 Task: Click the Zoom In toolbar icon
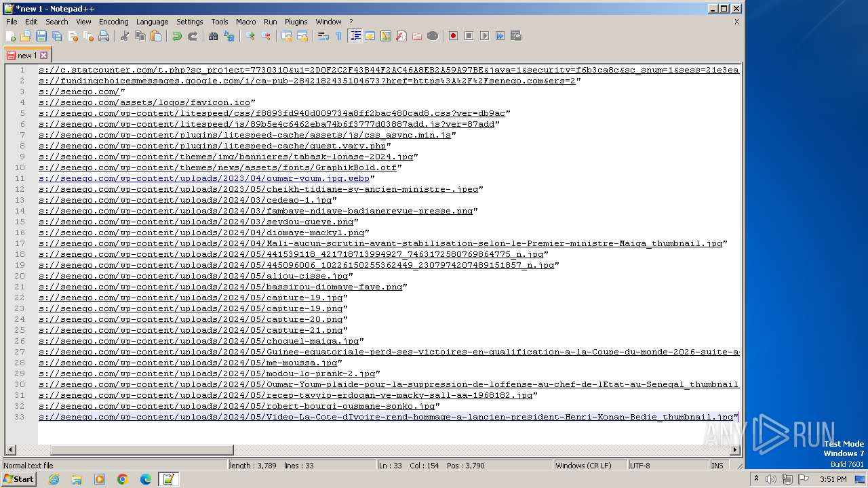coord(250,36)
